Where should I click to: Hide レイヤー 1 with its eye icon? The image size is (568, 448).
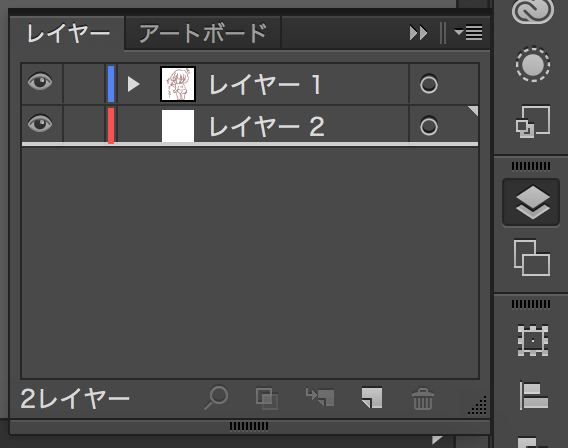point(40,81)
